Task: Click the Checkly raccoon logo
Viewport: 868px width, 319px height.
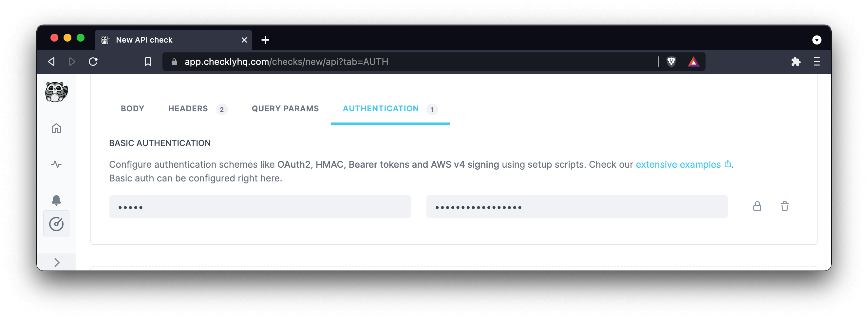Action: click(x=56, y=92)
